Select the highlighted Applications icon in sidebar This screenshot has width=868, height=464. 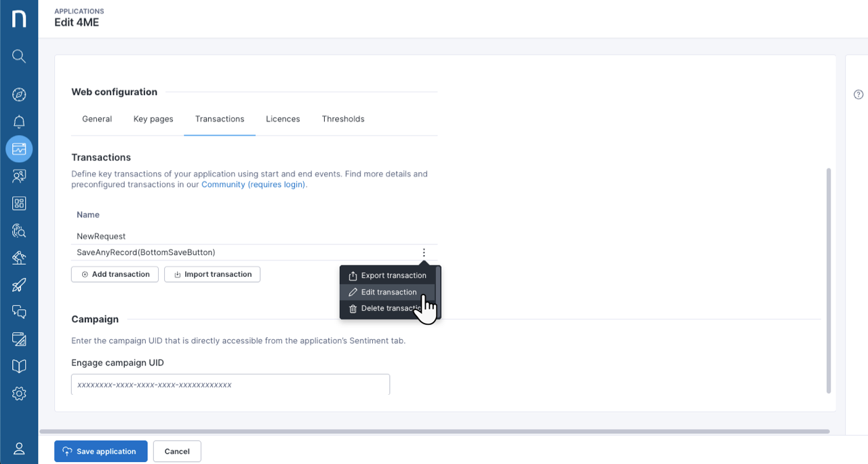click(19, 149)
